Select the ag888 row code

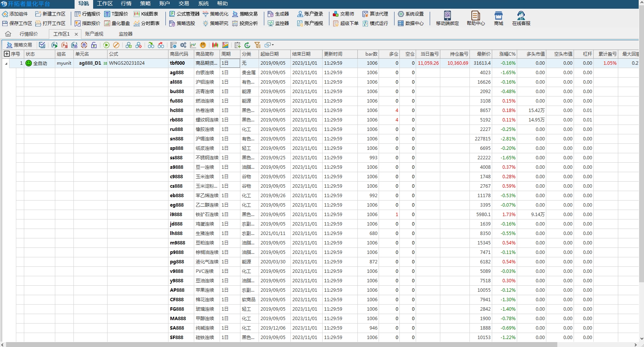tap(177, 73)
